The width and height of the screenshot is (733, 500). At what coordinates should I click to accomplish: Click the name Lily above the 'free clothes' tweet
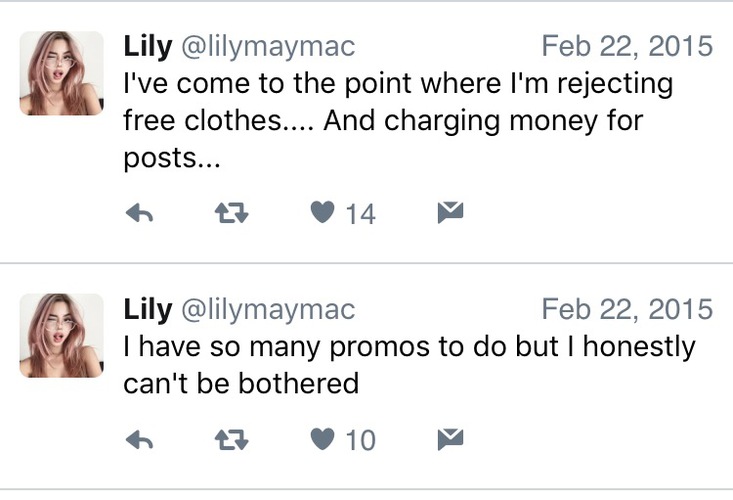click(x=147, y=46)
